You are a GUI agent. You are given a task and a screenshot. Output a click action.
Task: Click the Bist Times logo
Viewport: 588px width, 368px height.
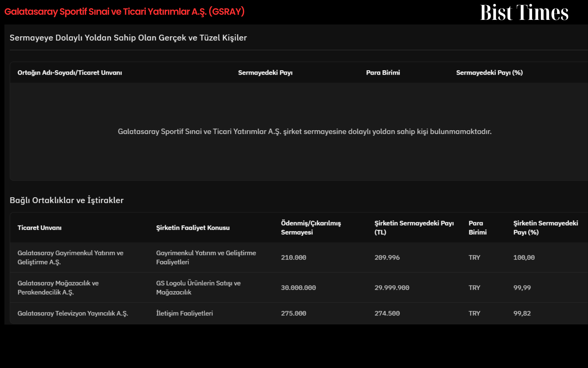pyautogui.click(x=524, y=13)
